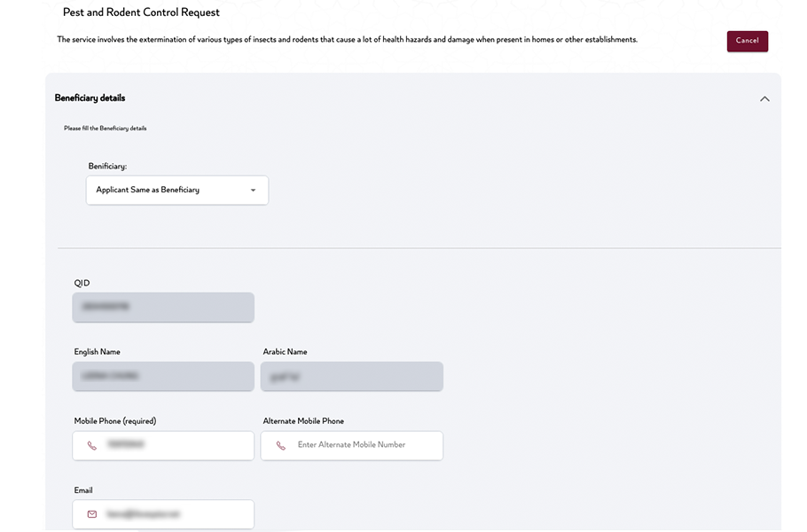This screenshot has height=532, width=807.
Task: Select the QID input field
Action: click(163, 307)
